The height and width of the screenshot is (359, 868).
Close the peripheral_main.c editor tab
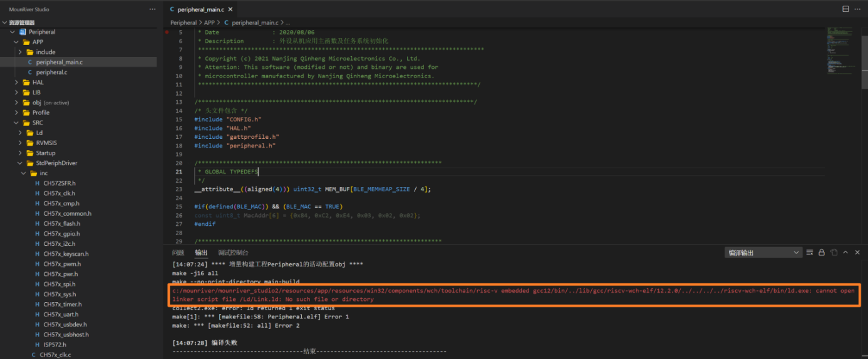coord(230,9)
